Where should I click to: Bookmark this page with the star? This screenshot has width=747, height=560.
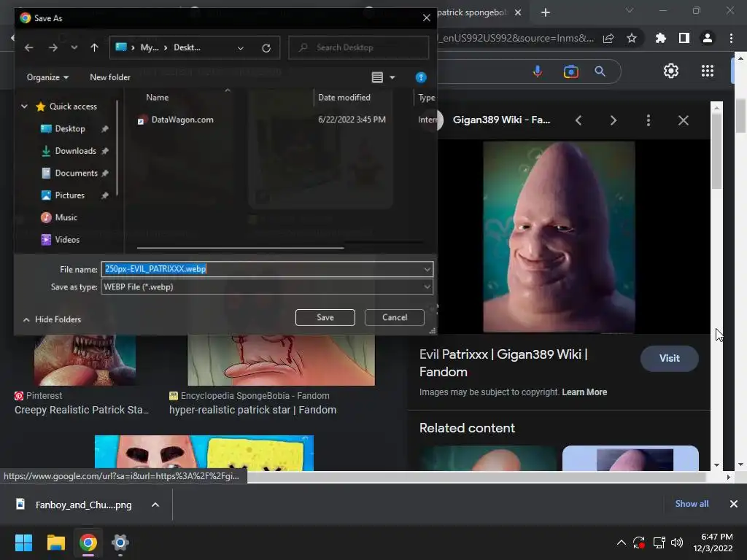pyautogui.click(x=632, y=38)
